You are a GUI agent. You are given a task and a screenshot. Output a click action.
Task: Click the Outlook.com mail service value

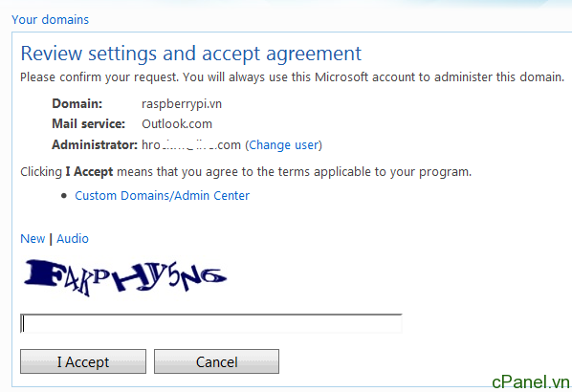177,124
